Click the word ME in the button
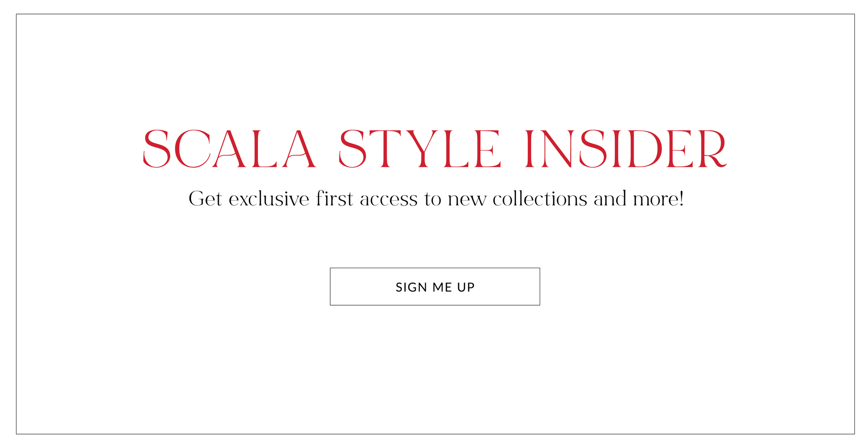Viewport: 868px width, 448px height. point(442,287)
